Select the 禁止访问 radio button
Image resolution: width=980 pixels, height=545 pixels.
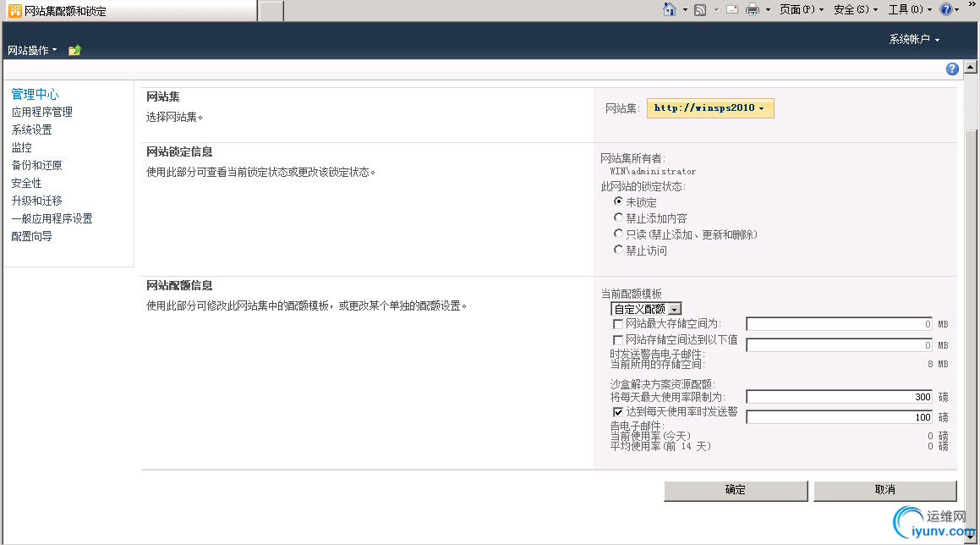(618, 250)
